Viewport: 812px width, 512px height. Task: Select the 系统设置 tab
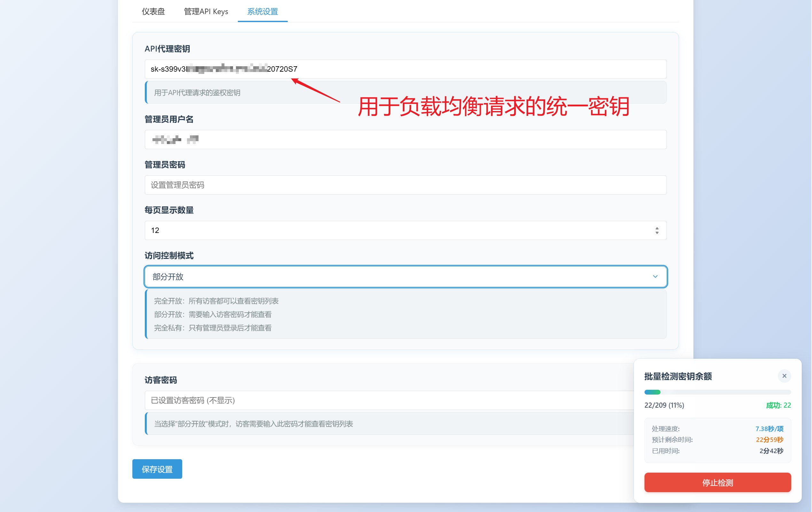pyautogui.click(x=262, y=12)
